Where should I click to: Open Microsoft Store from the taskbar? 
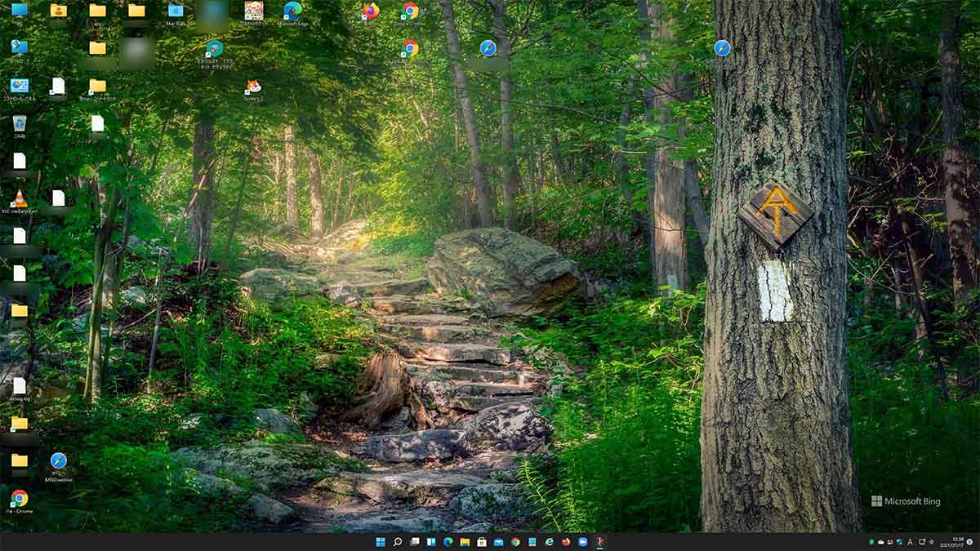coord(482,542)
